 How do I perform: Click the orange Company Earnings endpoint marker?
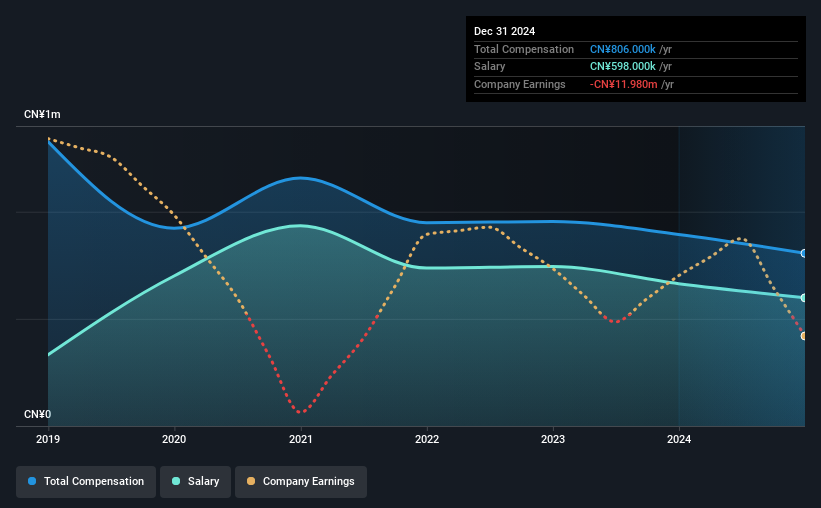804,336
